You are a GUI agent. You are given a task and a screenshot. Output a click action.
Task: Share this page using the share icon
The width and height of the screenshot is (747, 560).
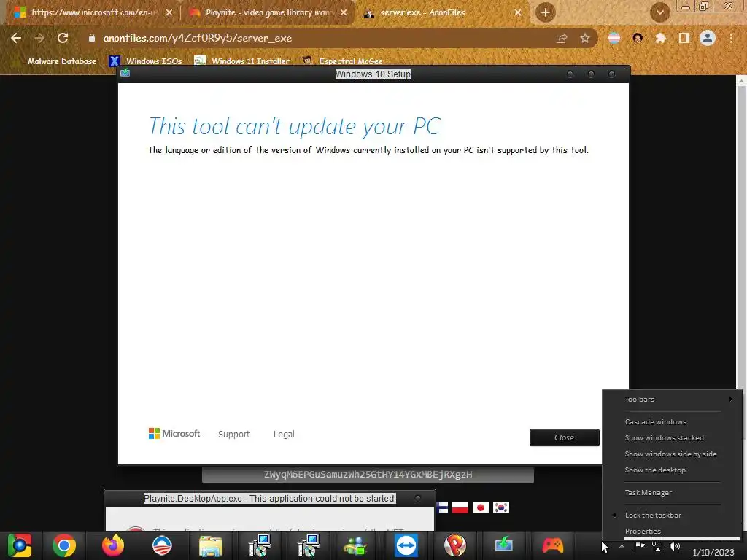[x=562, y=39]
